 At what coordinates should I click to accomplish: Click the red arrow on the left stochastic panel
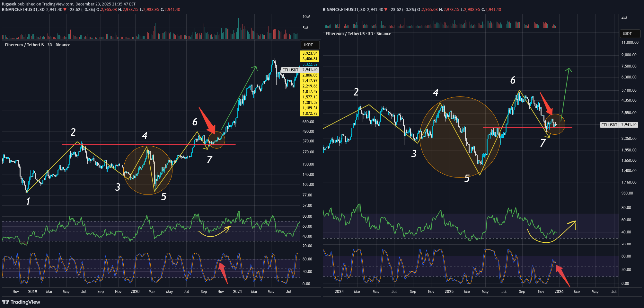(x=223, y=272)
